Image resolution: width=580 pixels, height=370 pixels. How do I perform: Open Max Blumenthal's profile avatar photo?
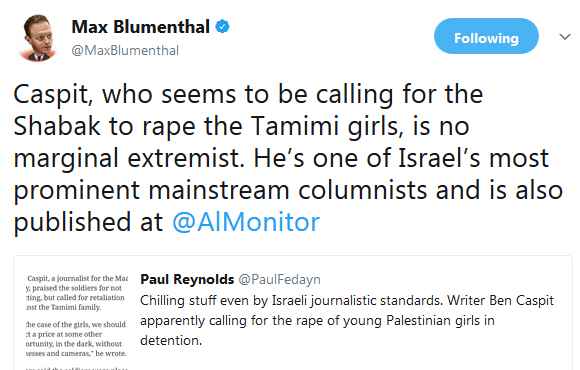(39, 38)
